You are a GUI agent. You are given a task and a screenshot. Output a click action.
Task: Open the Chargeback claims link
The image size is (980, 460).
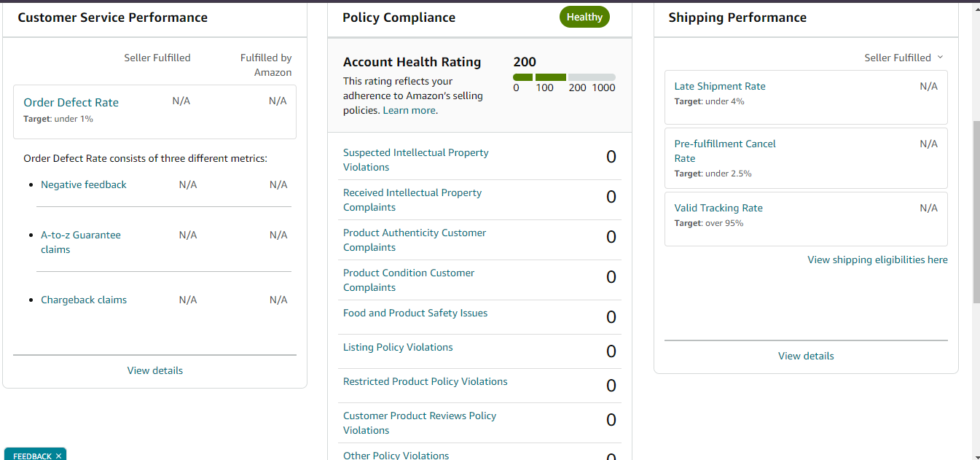84,300
